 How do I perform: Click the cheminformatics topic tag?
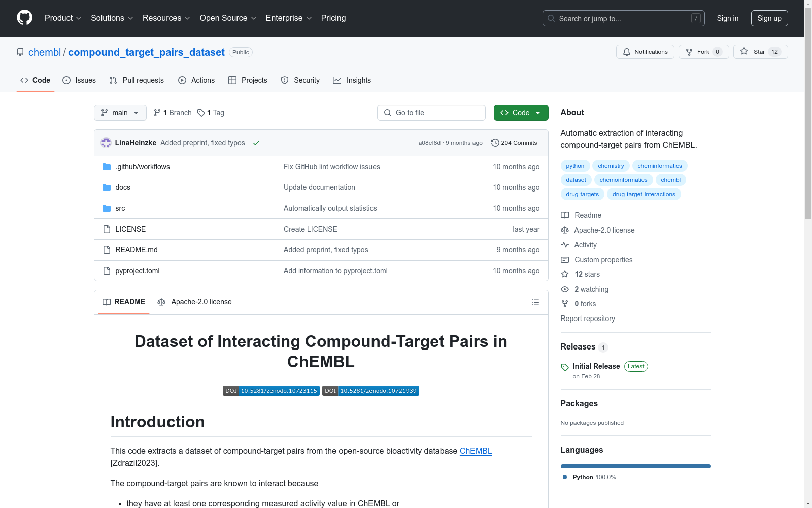[x=660, y=166]
